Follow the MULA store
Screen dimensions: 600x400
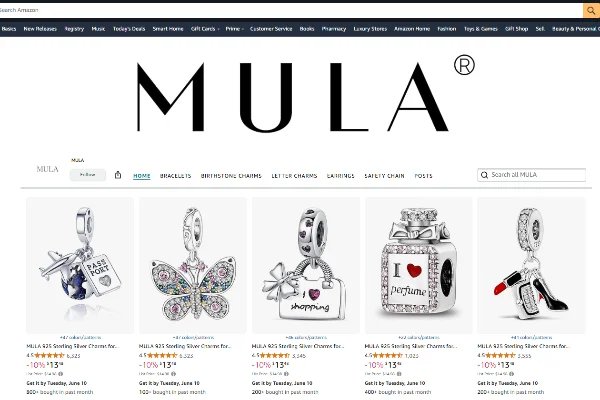click(x=88, y=175)
